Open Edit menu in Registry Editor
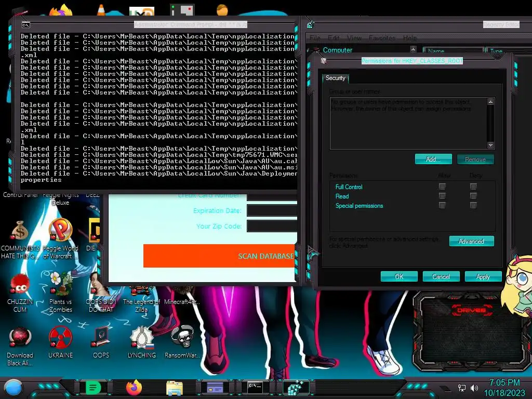 (334, 38)
